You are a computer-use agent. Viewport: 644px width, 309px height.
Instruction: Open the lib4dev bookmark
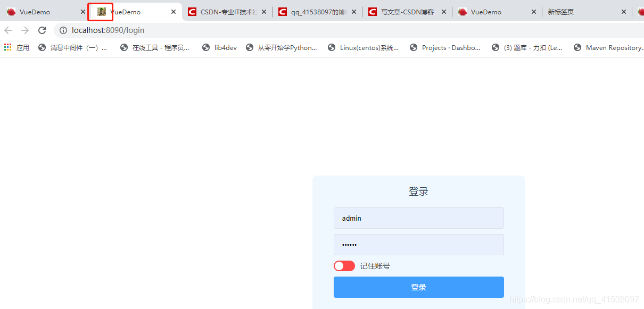pyautogui.click(x=220, y=48)
